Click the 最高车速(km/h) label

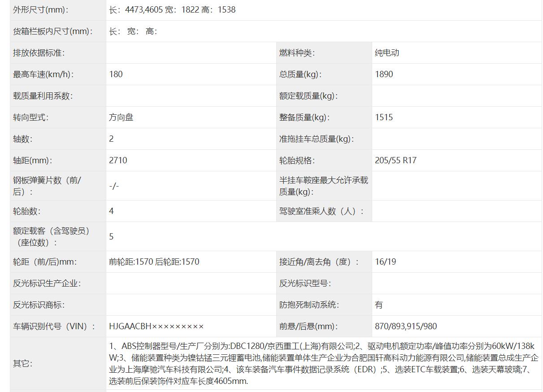point(43,74)
